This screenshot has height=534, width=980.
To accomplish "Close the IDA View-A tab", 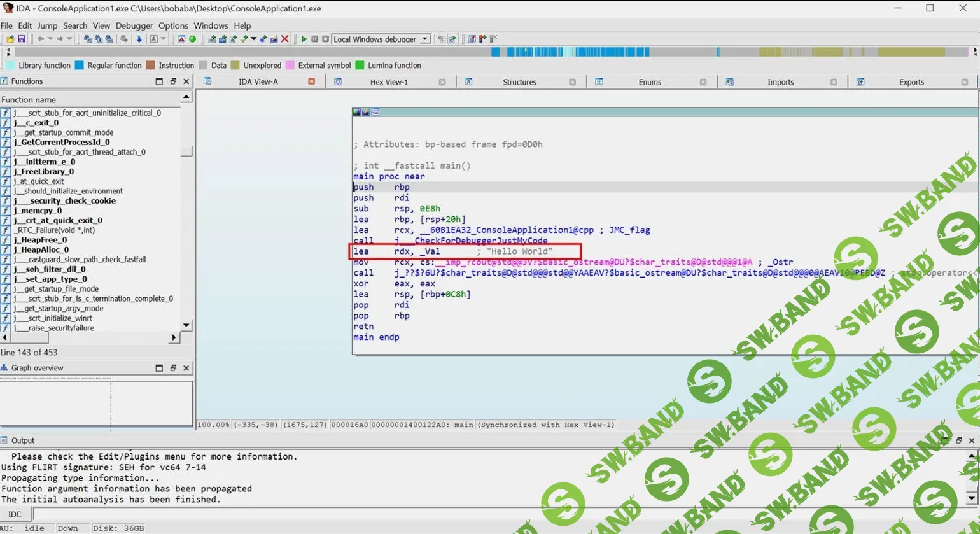I will pyautogui.click(x=312, y=81).
